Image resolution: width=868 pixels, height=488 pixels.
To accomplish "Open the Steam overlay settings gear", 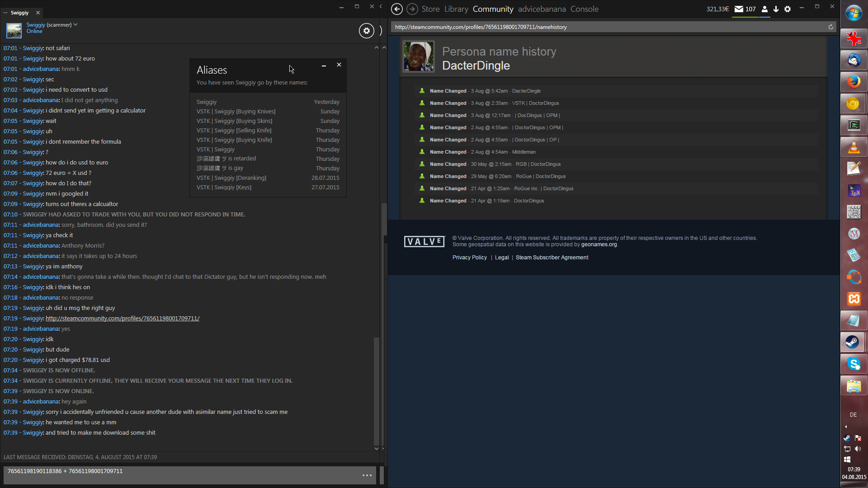I will coord(788,9).
